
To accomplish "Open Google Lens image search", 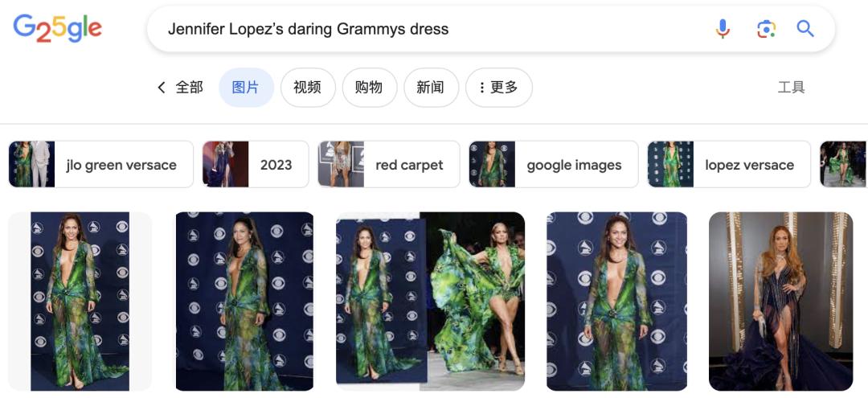I will pos(766,30).
